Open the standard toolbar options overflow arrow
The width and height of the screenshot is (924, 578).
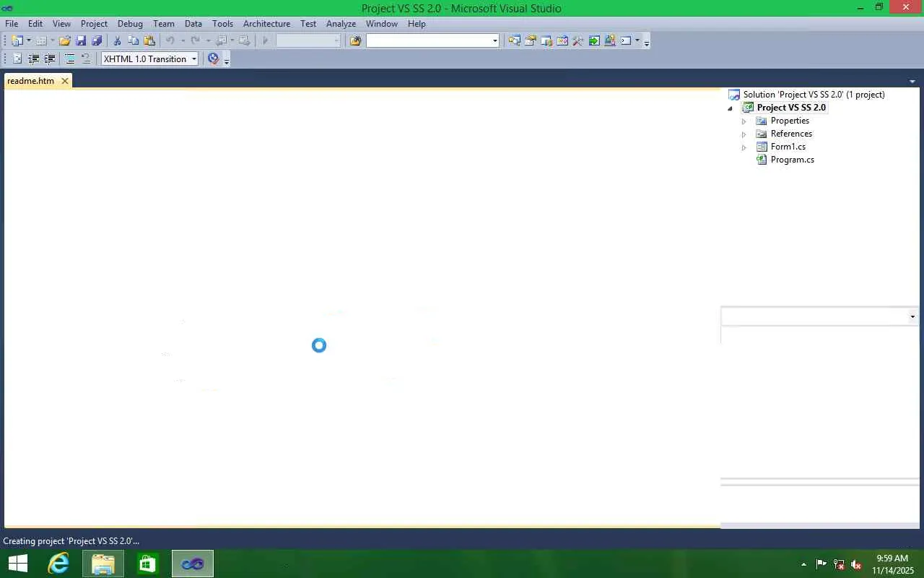click(647, 42)
